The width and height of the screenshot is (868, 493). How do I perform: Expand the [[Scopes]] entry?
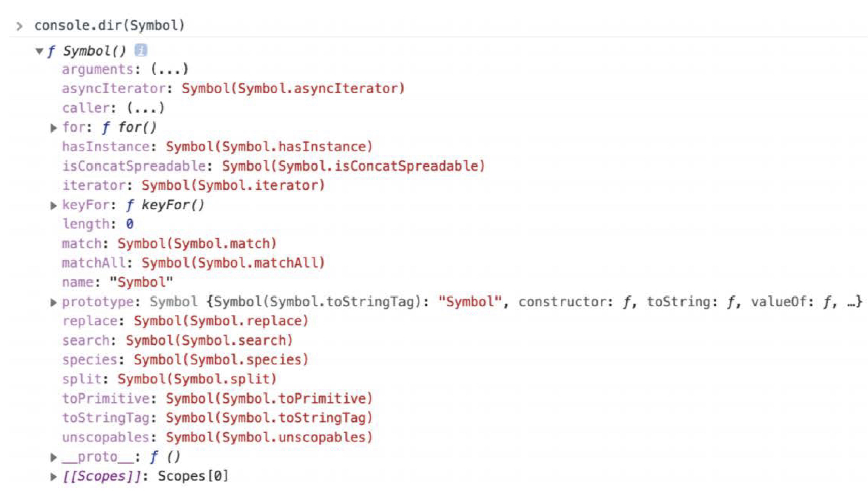53,477
